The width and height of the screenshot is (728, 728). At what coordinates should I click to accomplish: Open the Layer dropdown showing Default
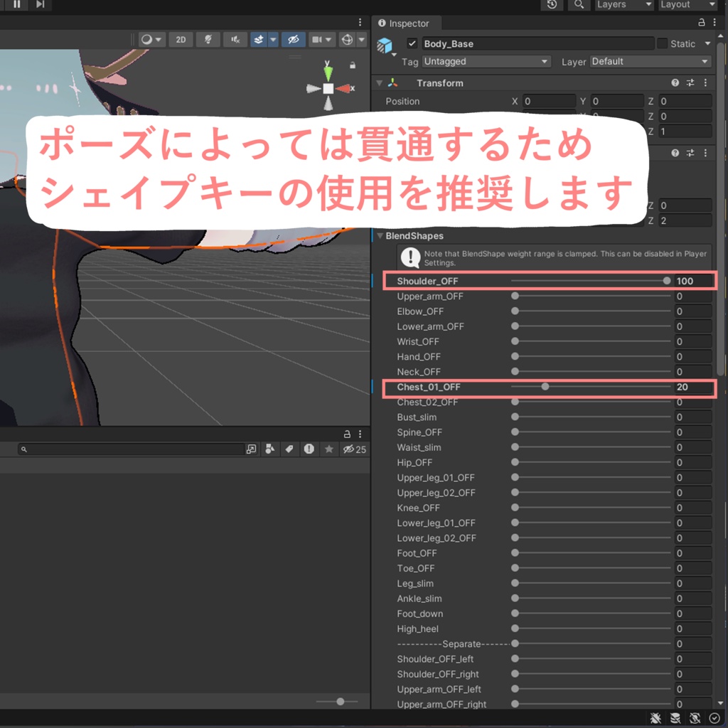click(x=651, y=61)
